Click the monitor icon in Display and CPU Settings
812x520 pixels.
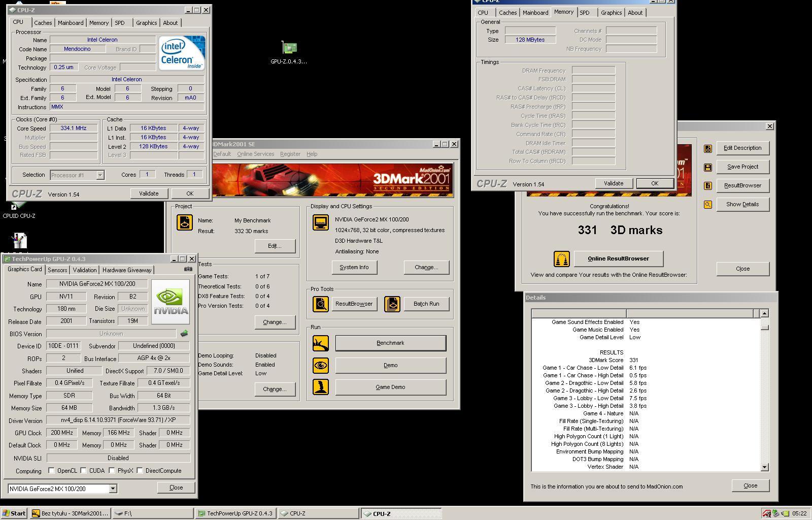click(320, 222)
